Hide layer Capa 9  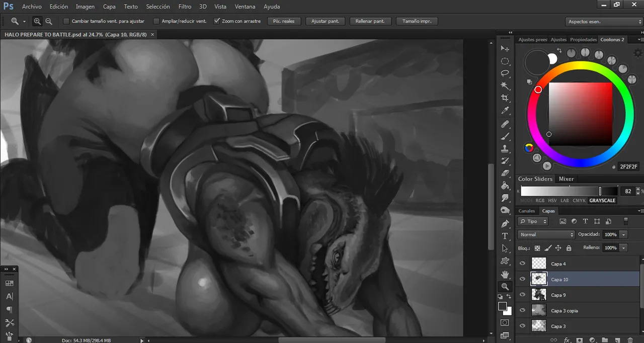522,295
